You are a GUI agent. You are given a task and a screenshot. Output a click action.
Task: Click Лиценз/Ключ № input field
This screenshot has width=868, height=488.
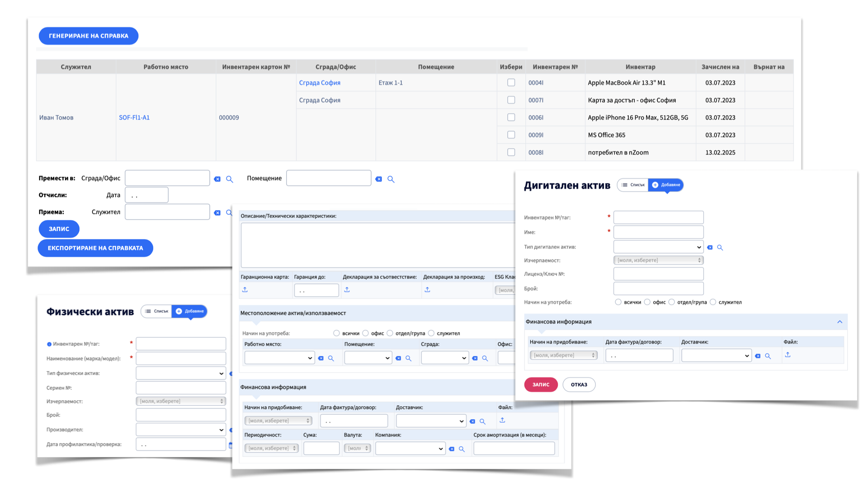[658, 274]
